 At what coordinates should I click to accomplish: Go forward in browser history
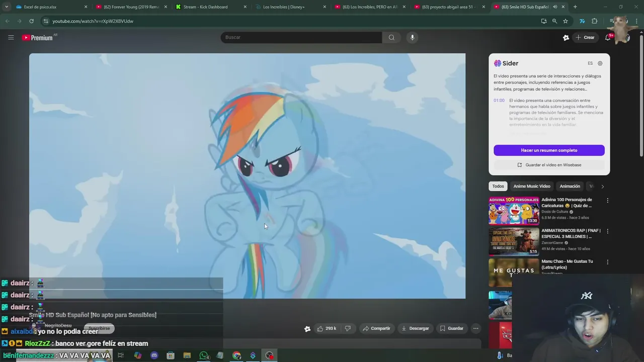click(19, 21)
